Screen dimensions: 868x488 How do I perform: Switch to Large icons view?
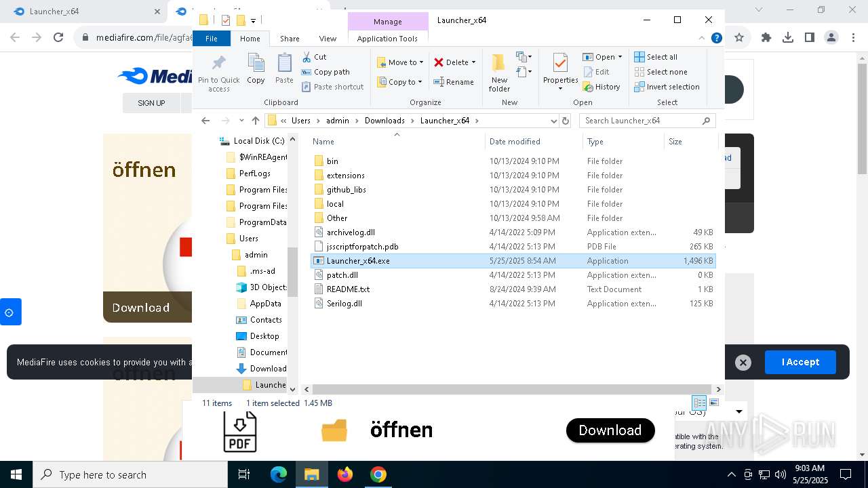pyautogui.click(x=713, y=403)
